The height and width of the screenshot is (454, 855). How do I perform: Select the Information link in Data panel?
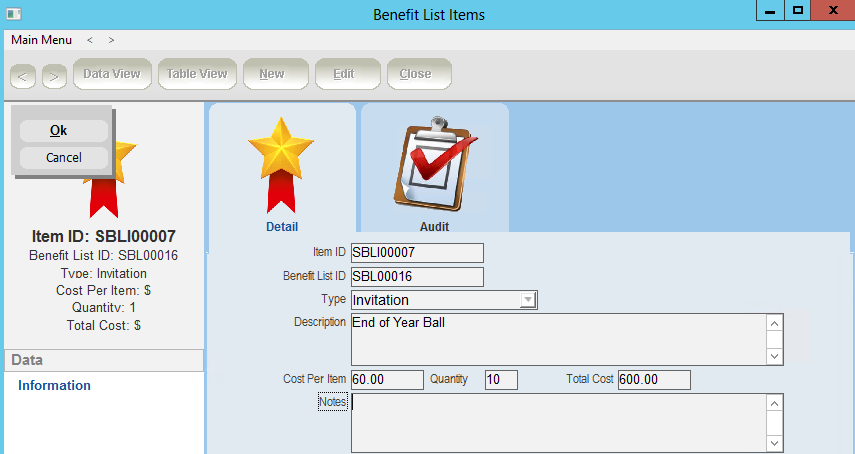(54, 386)
